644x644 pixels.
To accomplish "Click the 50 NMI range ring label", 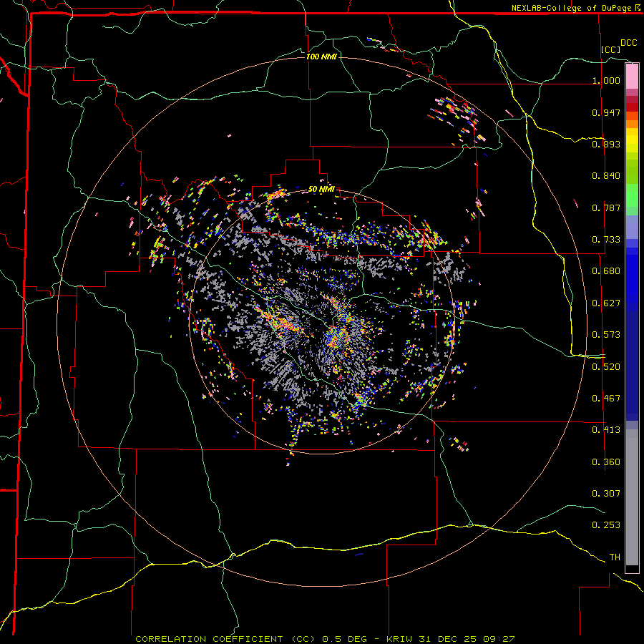I will [321, 189].
